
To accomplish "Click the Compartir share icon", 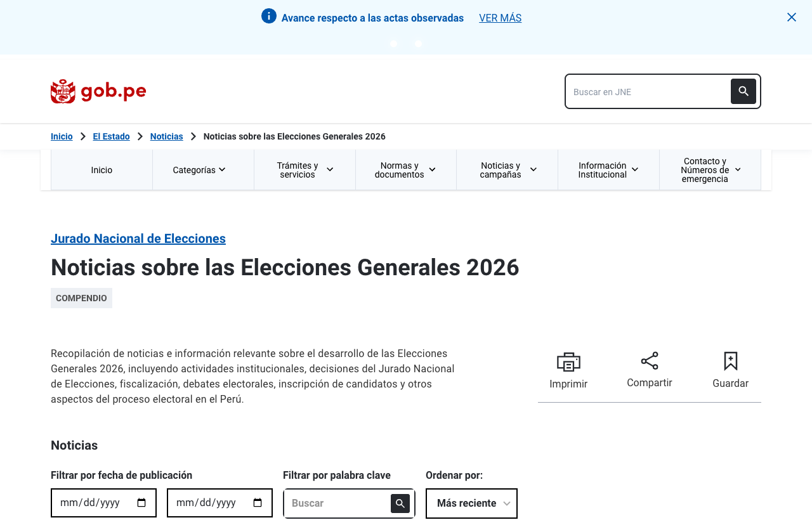I will [x=650, y=361].
